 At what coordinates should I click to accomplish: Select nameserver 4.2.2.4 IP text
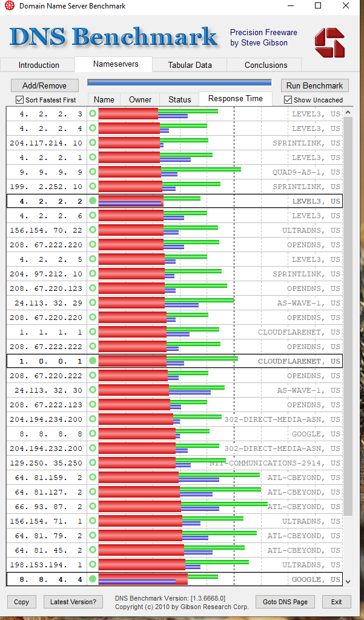(51, 128)
